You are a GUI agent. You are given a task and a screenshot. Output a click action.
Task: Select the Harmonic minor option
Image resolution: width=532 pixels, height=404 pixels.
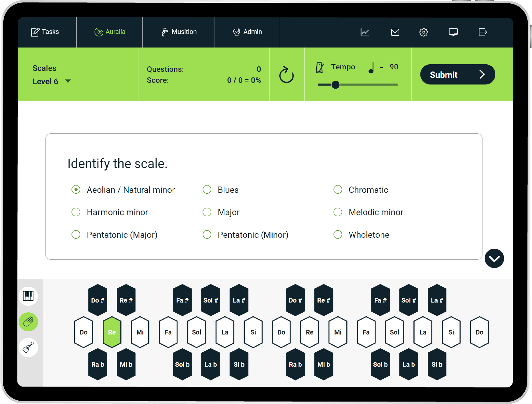coord(76,212)
